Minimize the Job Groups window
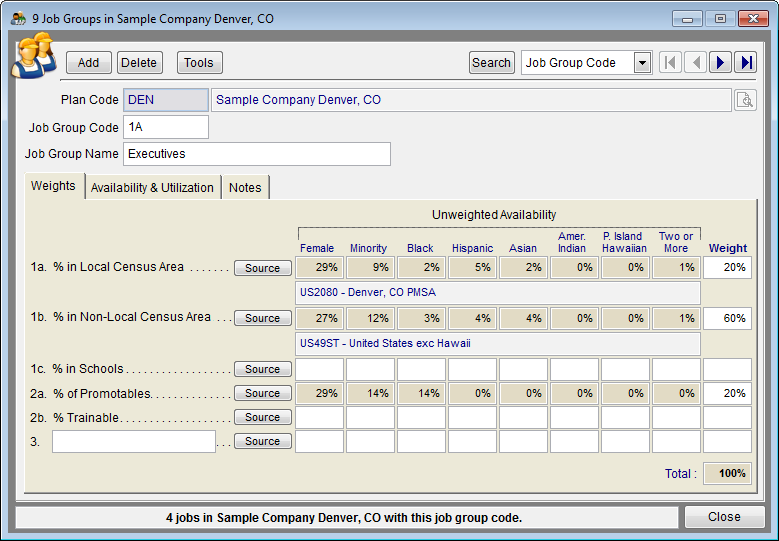The image size is (779, 541). (688, 19)
